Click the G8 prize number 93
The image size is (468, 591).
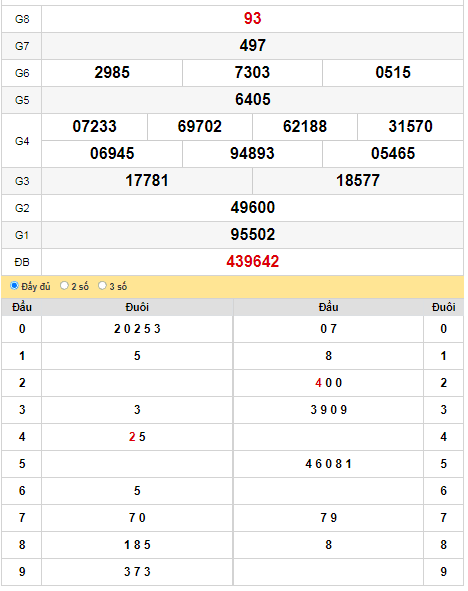click(x=252, y=18)
